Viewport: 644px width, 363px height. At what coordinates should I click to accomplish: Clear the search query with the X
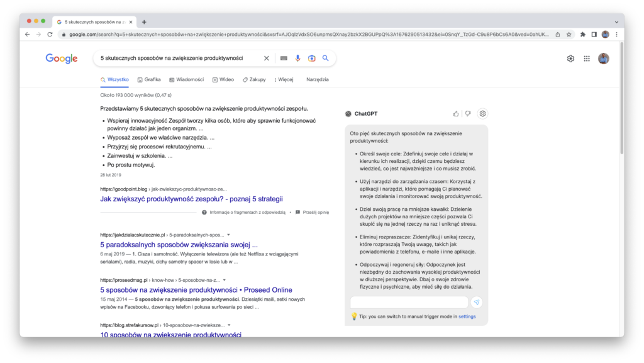click(266, 59)
